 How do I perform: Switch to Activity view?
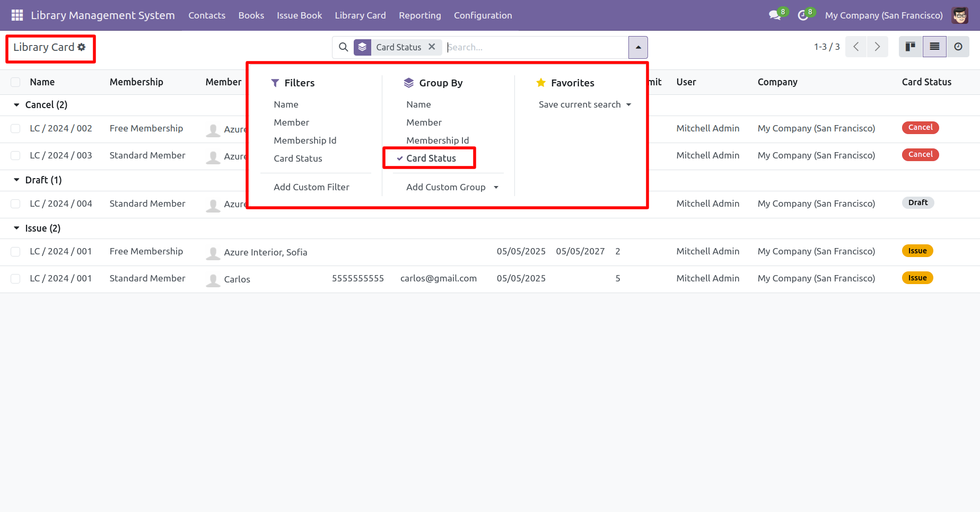point(958,47)
